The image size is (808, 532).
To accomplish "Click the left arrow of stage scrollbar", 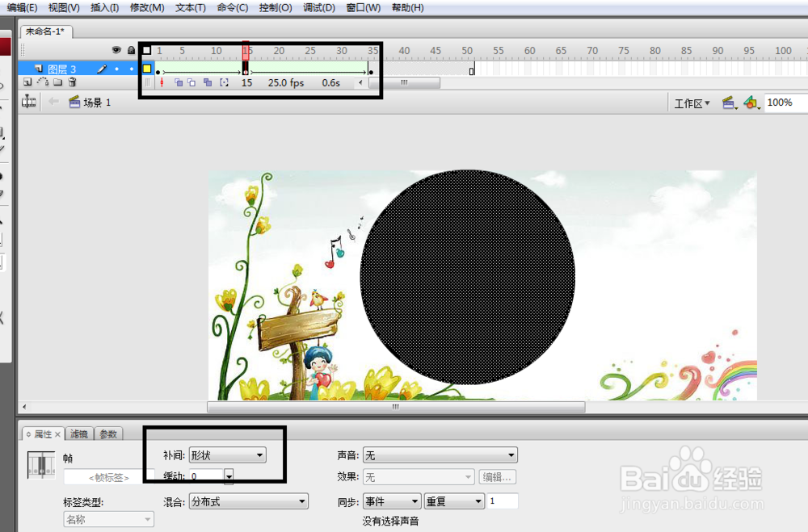I will coord(24,407).
